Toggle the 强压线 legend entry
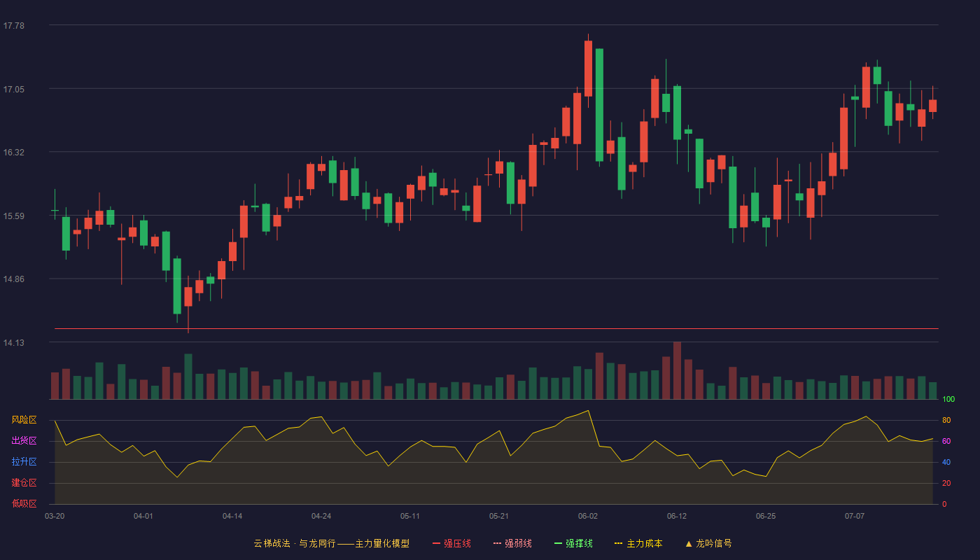The width and height of the screenshot is (980, 560). coord(451,543)
